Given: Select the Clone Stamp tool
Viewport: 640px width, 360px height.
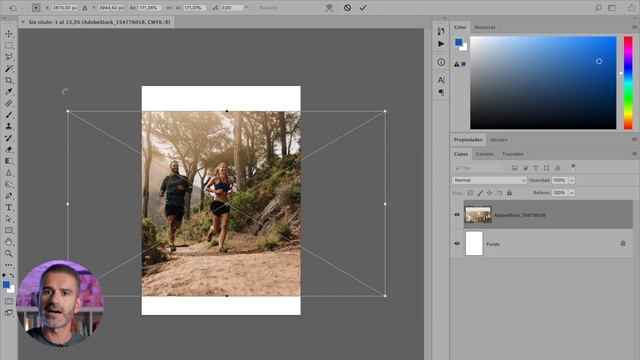Looking at the screenshot, I should click(9, 126).
